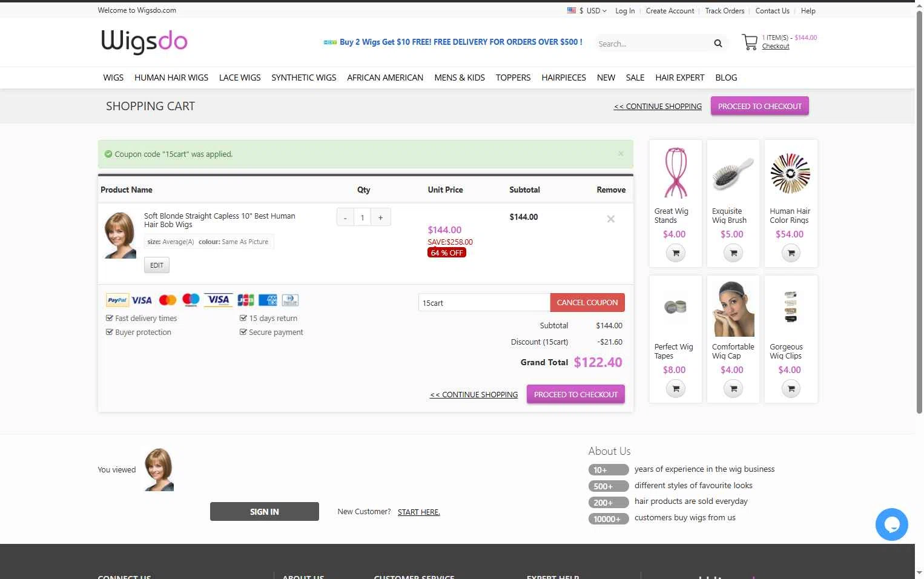Click bottom CONTINUE SHOPPING link
The width and height of the screenshot is (924, 579).
click(x=474, y=395)
